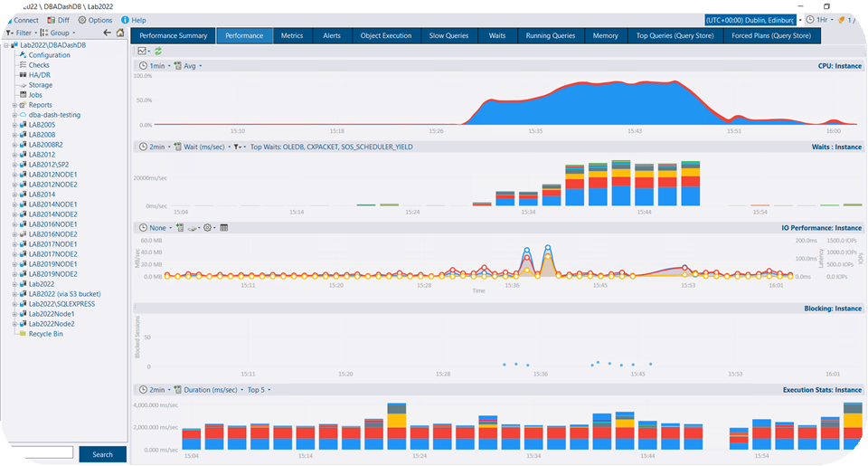Expand the Reports tree node
The image size is (868, 466).
(14, 105)
